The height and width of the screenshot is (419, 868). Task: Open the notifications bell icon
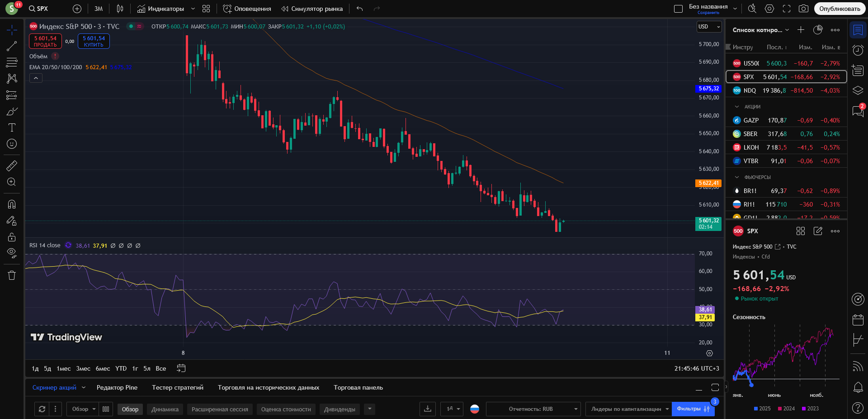858,387
